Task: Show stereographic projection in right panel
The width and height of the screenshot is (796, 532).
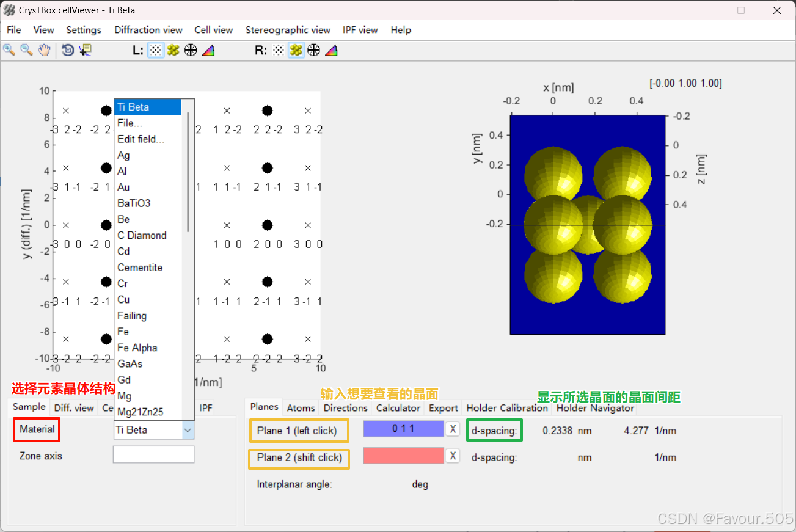Action: 313,50
